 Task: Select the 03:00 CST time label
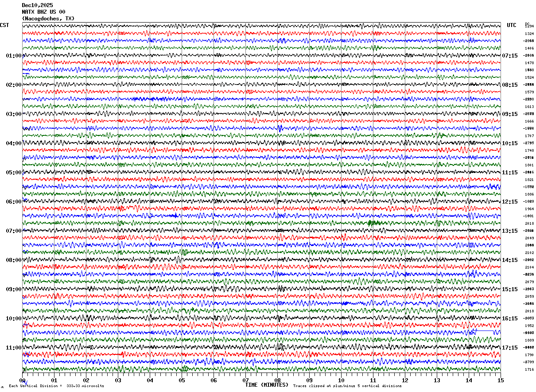tap(14, 114)
